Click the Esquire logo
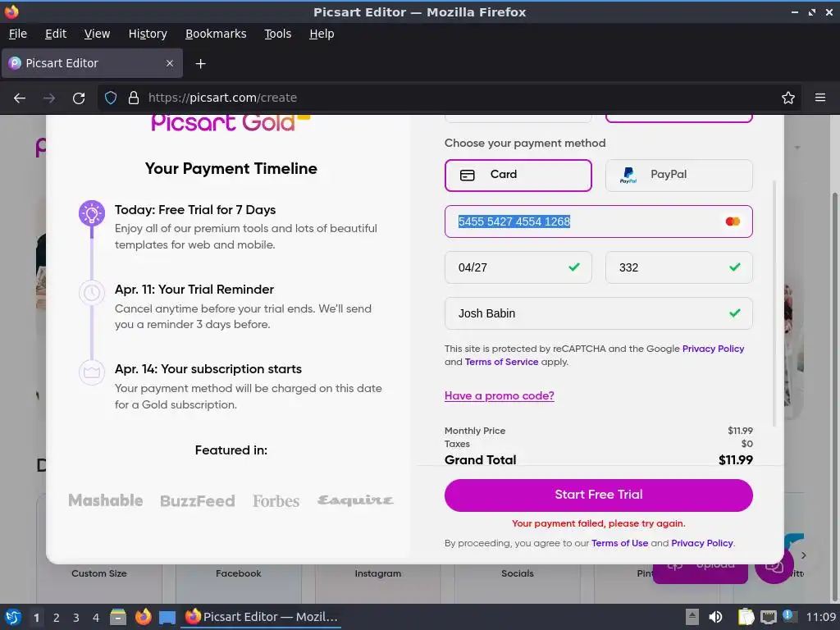The image size is (840, 630). pos(355,500)
